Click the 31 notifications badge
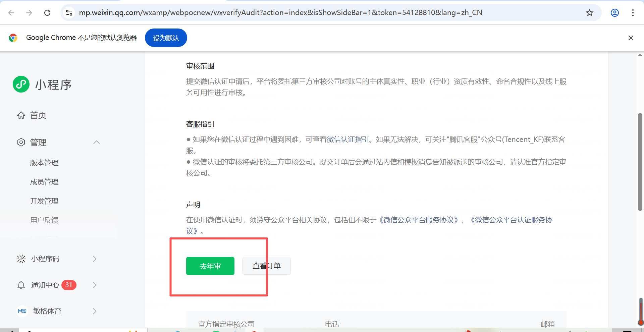The width and height of the screenshot is (644, 332). click(x=69, y=285)
